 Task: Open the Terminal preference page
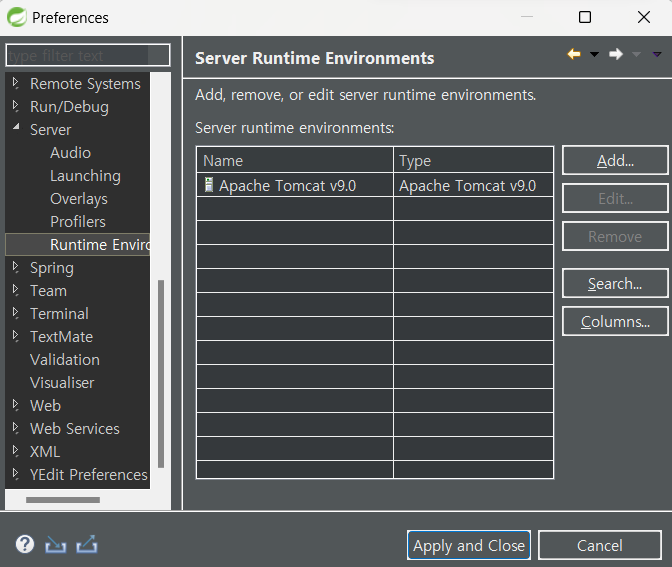59,314
